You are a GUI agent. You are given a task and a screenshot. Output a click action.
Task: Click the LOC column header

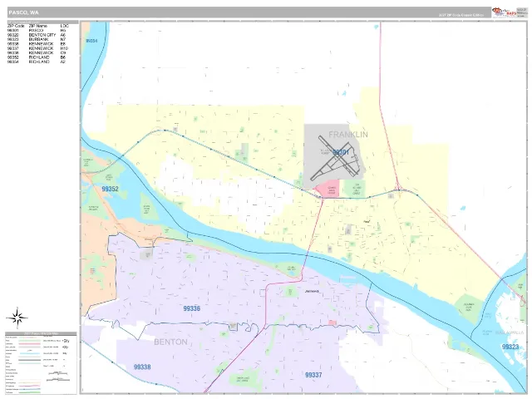65,26
